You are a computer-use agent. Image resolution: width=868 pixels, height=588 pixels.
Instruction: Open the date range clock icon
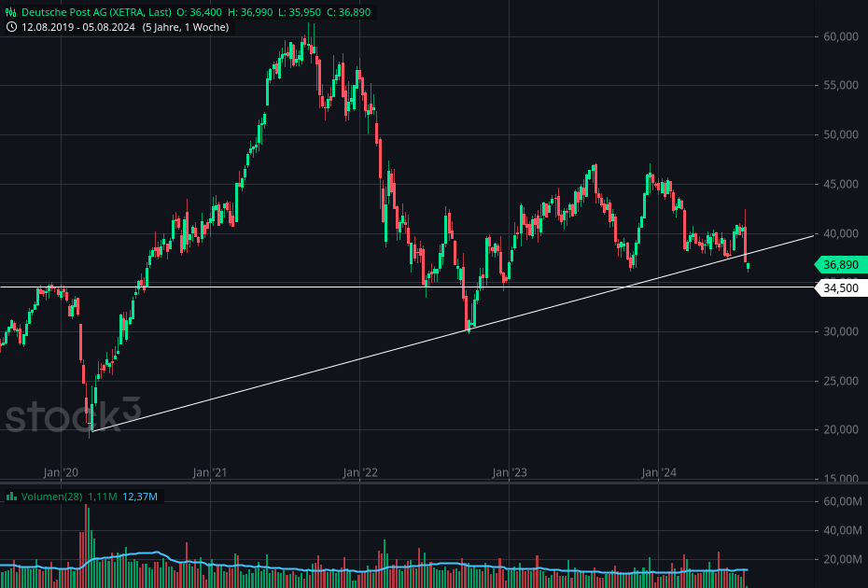(x=11, y=27)
